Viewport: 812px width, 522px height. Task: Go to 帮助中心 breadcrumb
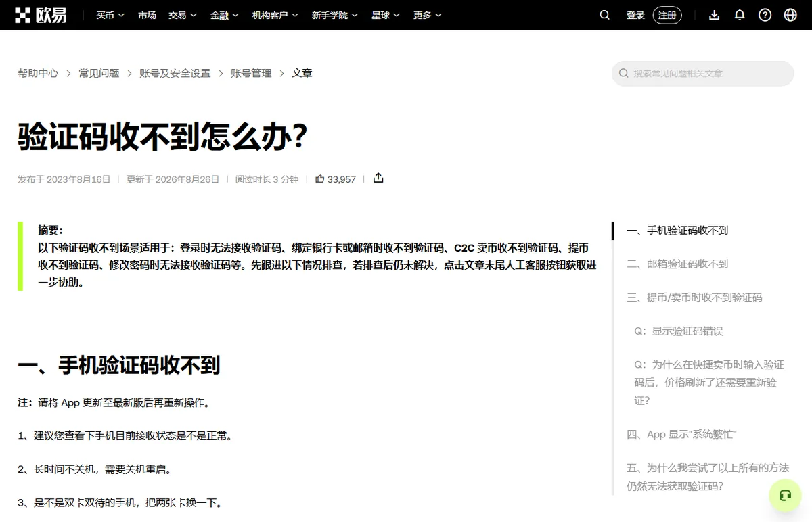(x=38, y=73)
